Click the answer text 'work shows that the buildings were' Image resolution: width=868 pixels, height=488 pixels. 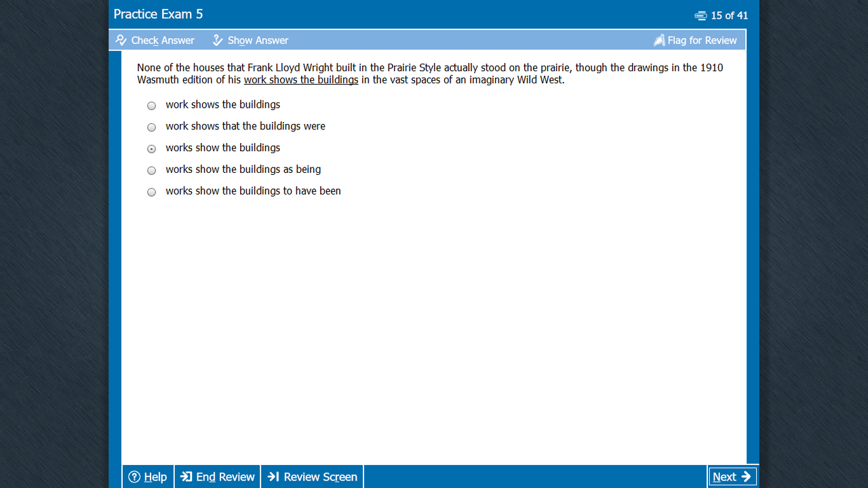[245, 126]
